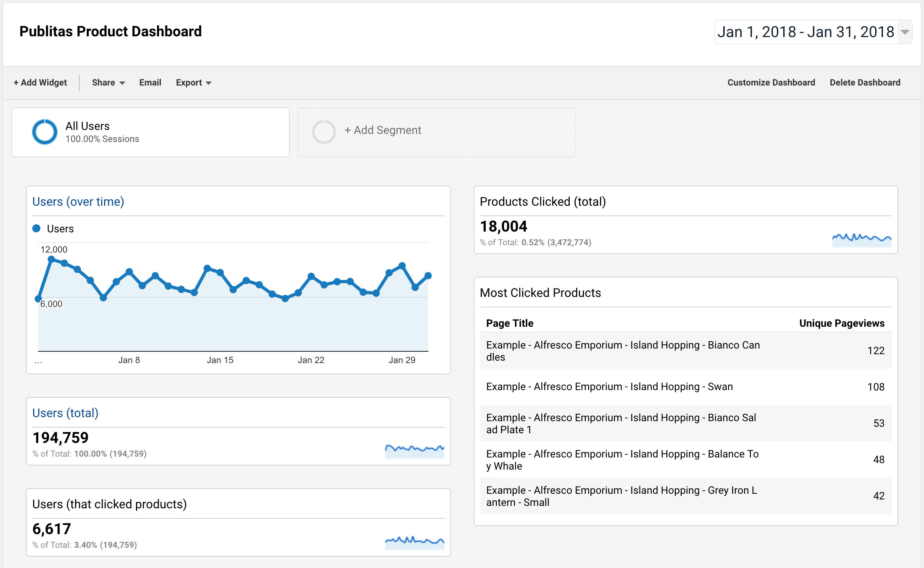This screenshot has width=924, height=568.
Task: Click the Add Segment circle icon
Action: click(x=324, y=131)
